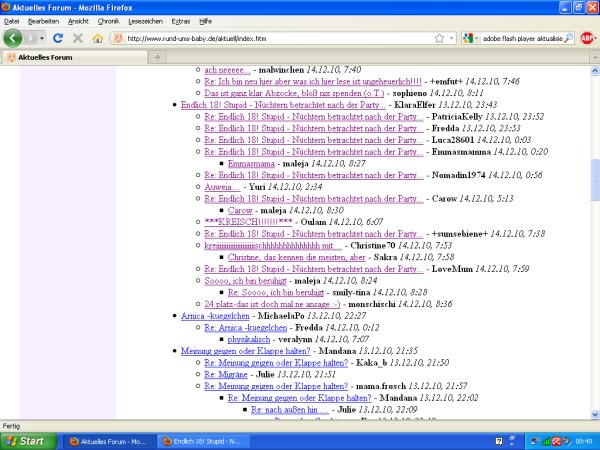Click the help question mark tray icon

[499, 442]
